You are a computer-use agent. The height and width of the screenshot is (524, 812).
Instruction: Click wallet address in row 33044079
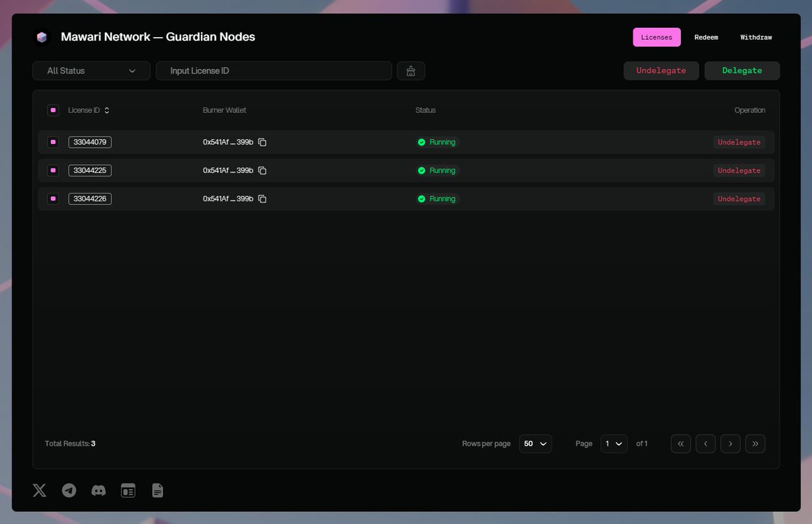pos(228,142)
